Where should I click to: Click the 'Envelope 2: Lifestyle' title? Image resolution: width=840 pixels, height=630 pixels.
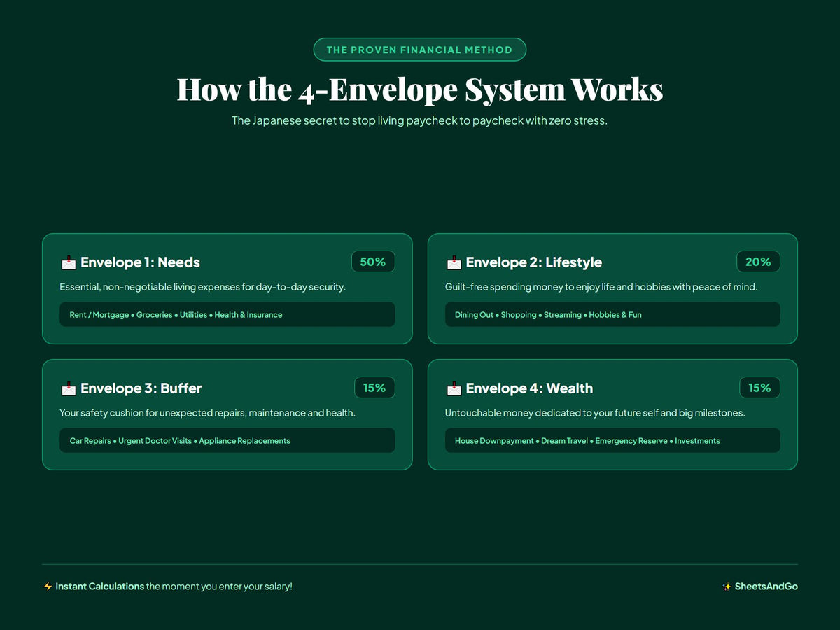534,262
